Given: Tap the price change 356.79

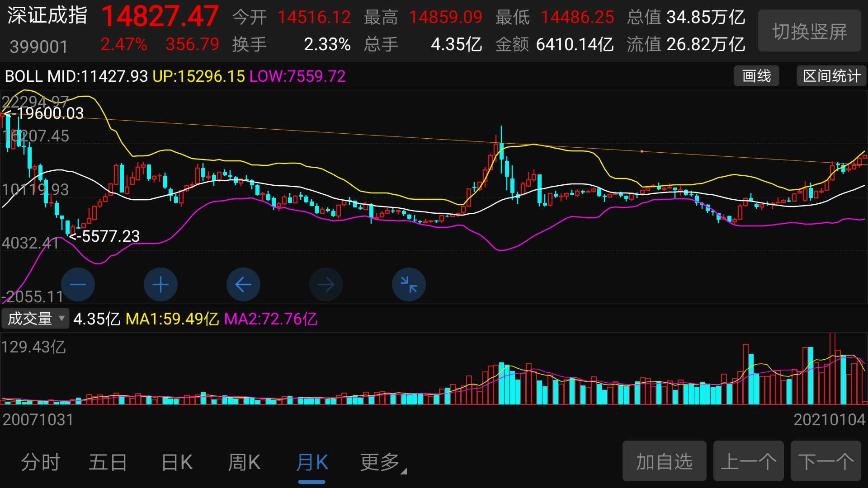Looking at the screenshot, I should [192, 44].
